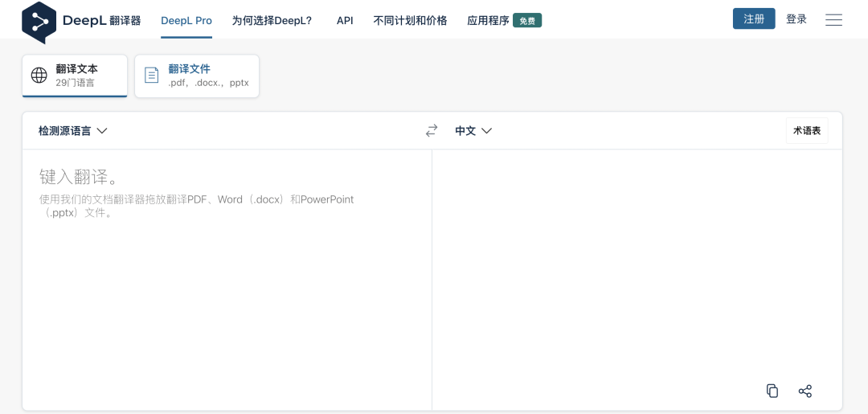Switch to the 翻译文件 tab
The width and height of the screenshot is (868, 414).
point(197,76)
